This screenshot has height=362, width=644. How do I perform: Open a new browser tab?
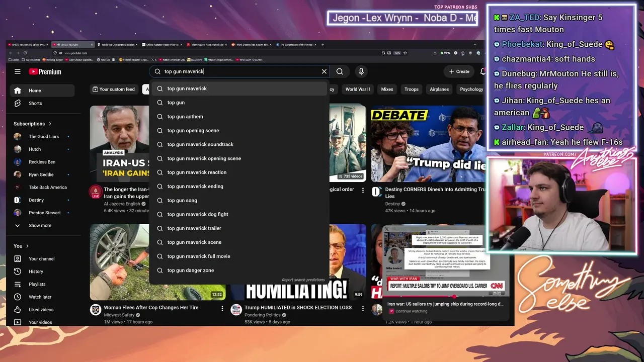[x=323, y=45]
